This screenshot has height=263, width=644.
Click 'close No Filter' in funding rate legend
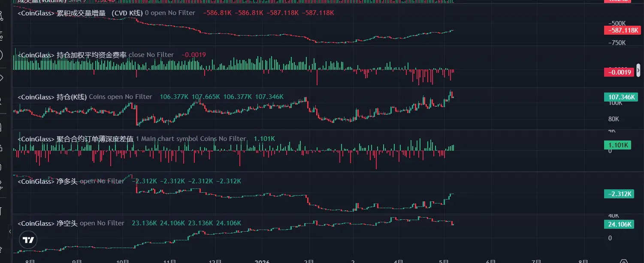[x=151, y=55]
